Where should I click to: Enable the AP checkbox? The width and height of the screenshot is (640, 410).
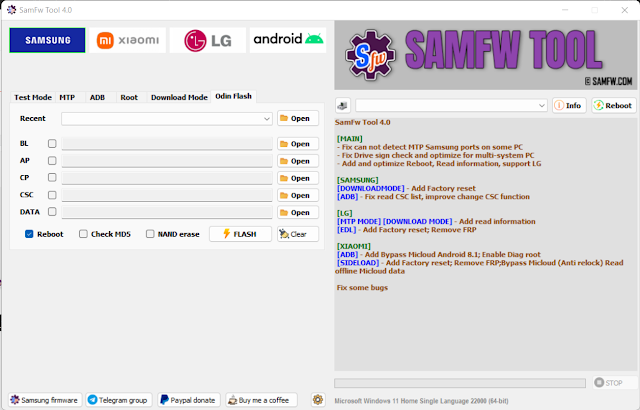(52, 161)
